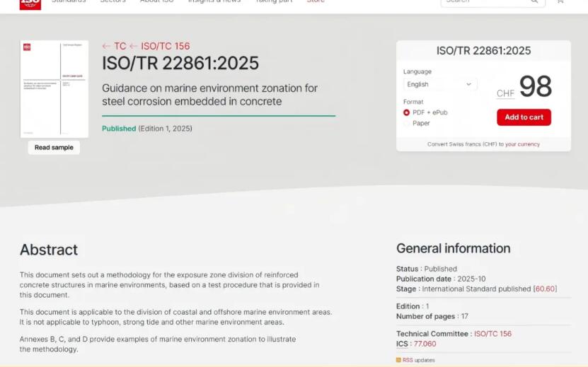Open the shopping cart icon
This screenshot has height=367, width=588.
[560, 2]
